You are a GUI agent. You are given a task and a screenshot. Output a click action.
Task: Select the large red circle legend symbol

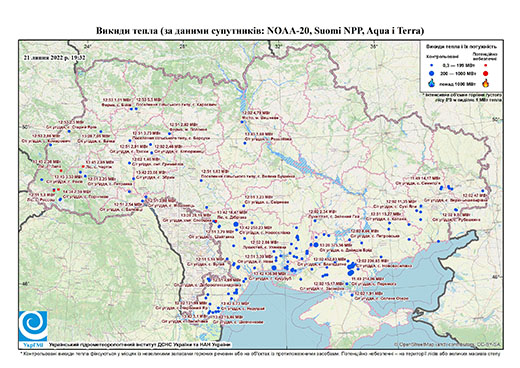(x=486, y=73)
